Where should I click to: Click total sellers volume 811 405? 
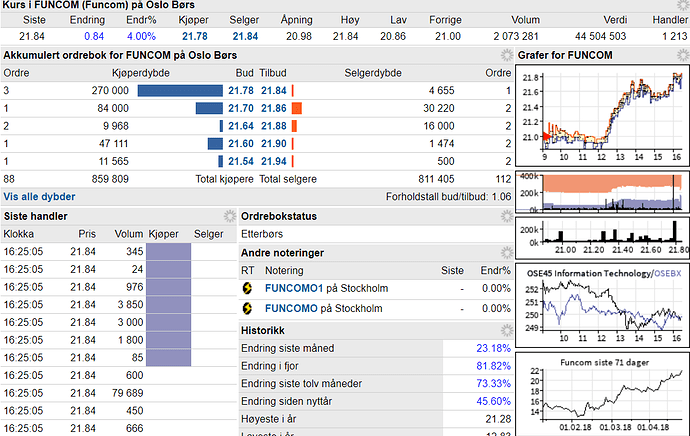tap(436, 179)
